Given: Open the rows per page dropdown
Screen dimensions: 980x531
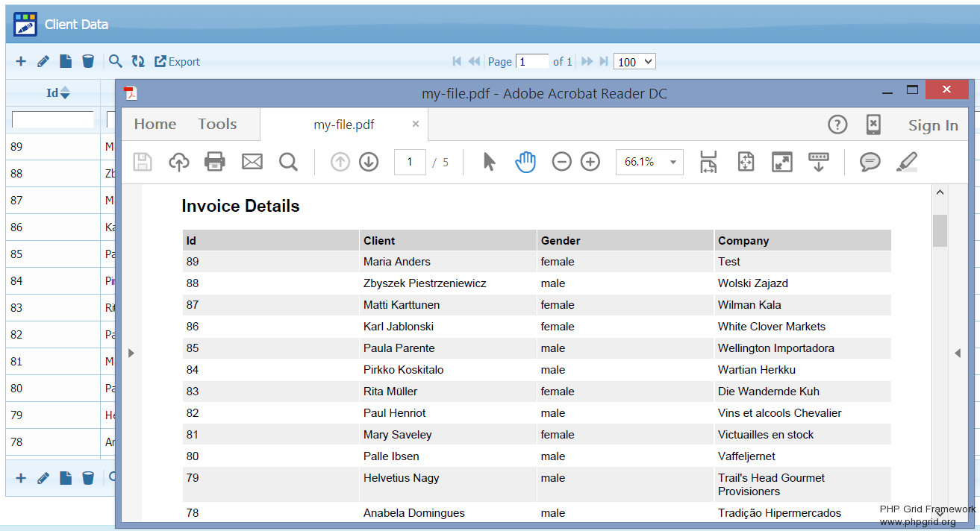Looking at the screenshot, I should click(634, 62).
